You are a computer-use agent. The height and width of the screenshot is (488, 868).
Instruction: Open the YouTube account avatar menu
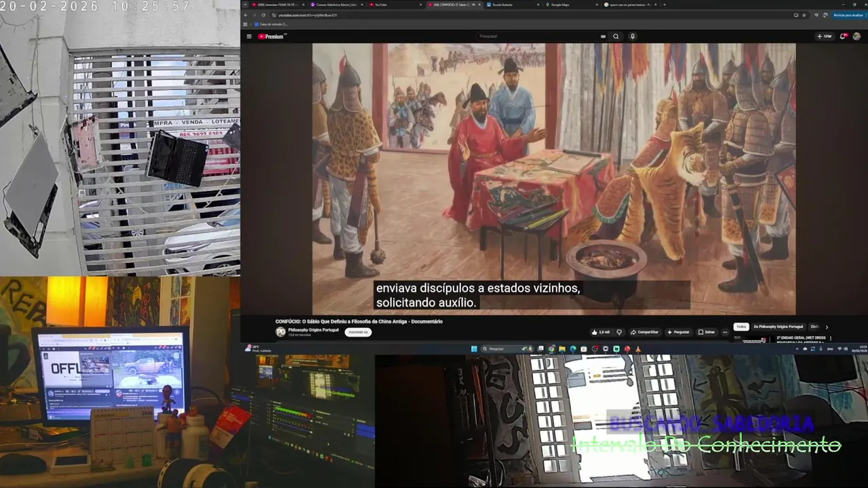click(x=856, y=37)
